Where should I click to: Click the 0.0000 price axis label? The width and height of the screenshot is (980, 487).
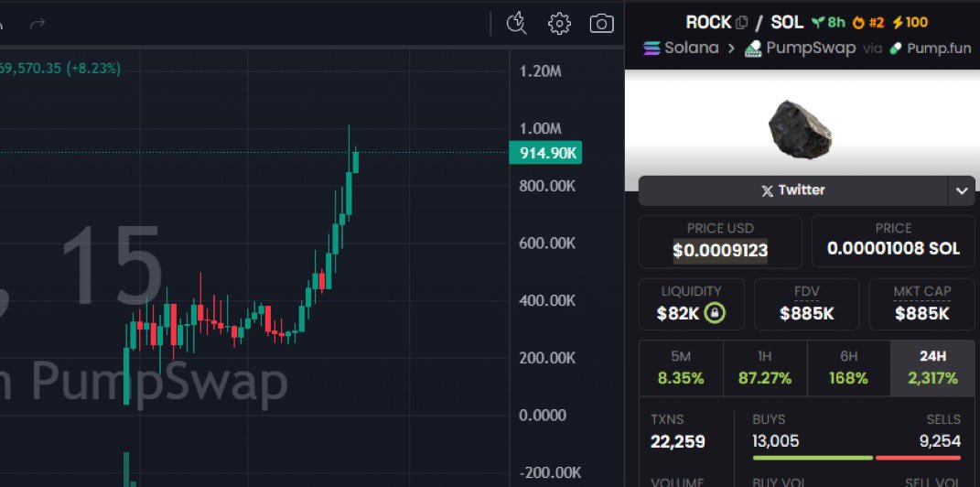[544, 416]
